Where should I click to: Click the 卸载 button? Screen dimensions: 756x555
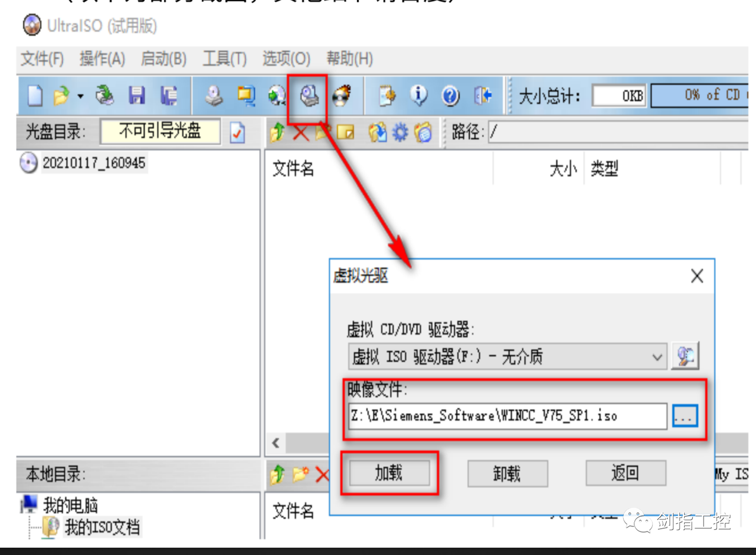point(507,474)
